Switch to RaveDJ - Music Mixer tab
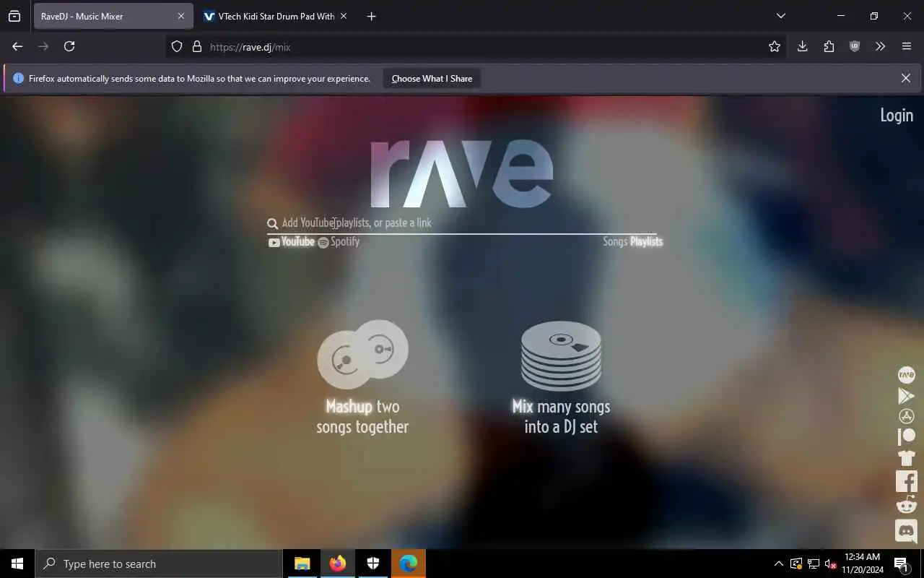This screenshot has height=578, width=924. coord(113,16)
